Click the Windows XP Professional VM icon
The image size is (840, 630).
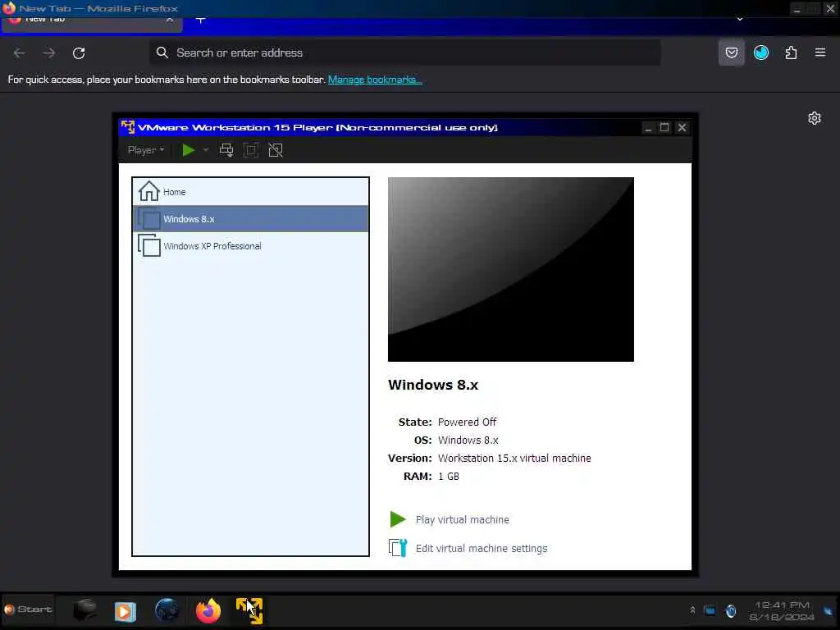click(x=149, y=246)
